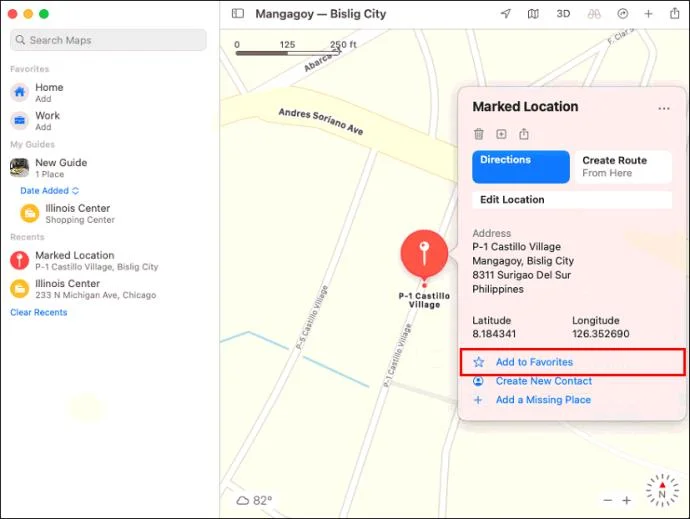This screenshot has height=519, width=690.
Task: Zoom in with the plus map button
Action: 627,500
